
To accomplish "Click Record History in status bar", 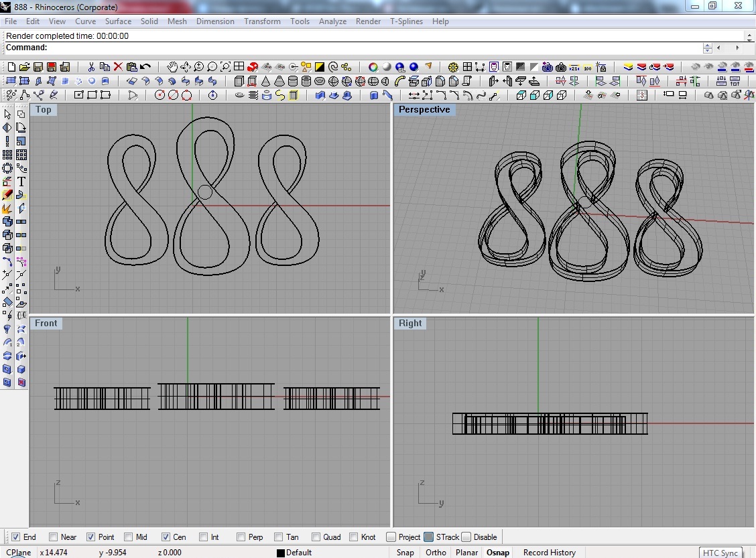I will tap(549, 553).
